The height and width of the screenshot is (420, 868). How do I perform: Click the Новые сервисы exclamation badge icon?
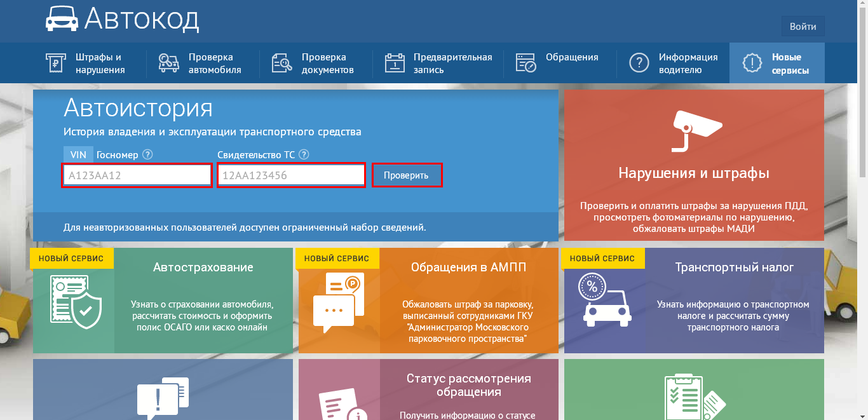click(x=752, y=63)
